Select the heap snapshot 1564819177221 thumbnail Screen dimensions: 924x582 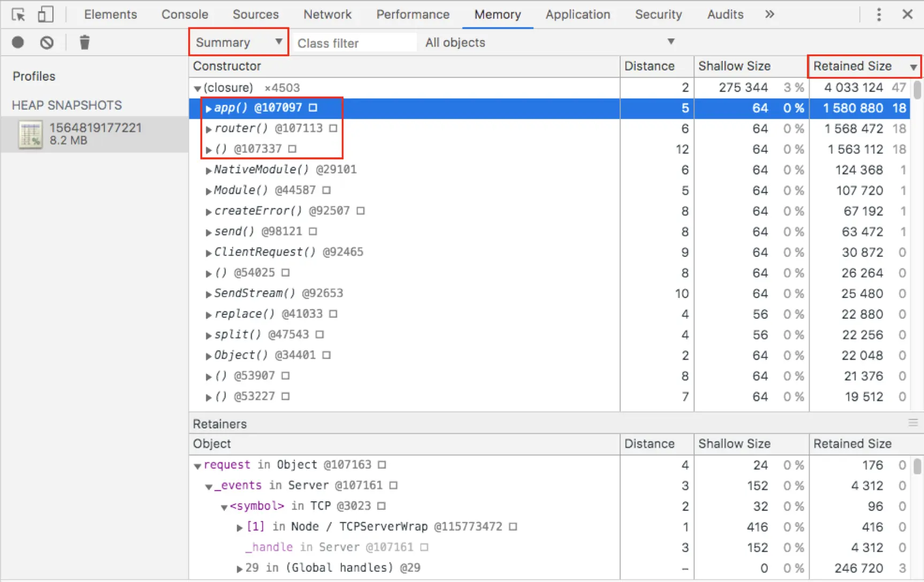click(x=30, y=134)
